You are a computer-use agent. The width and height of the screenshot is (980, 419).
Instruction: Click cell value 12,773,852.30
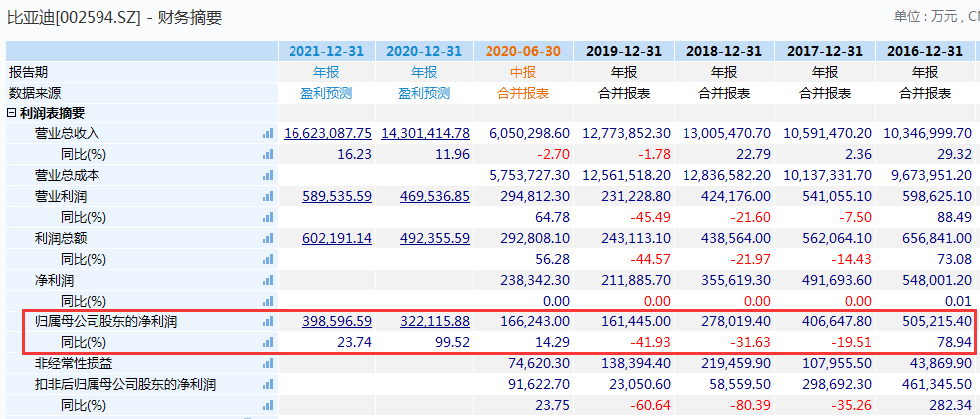(x=626, y=133)
